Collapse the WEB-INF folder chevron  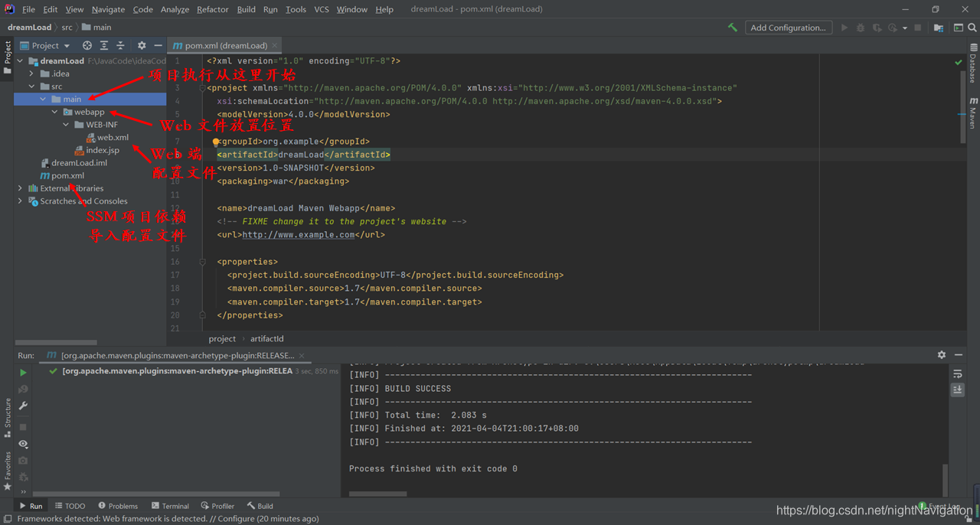pos(66,125)
